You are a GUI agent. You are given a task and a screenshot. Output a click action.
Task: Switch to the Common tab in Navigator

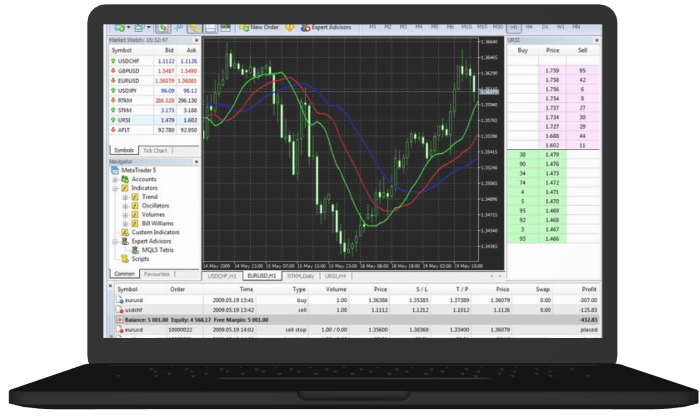124,274
